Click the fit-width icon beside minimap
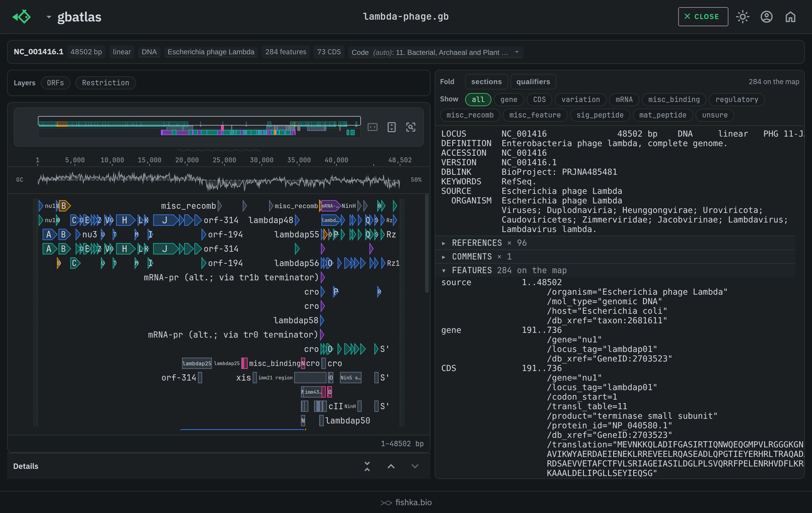 click(x=372, y=127)
